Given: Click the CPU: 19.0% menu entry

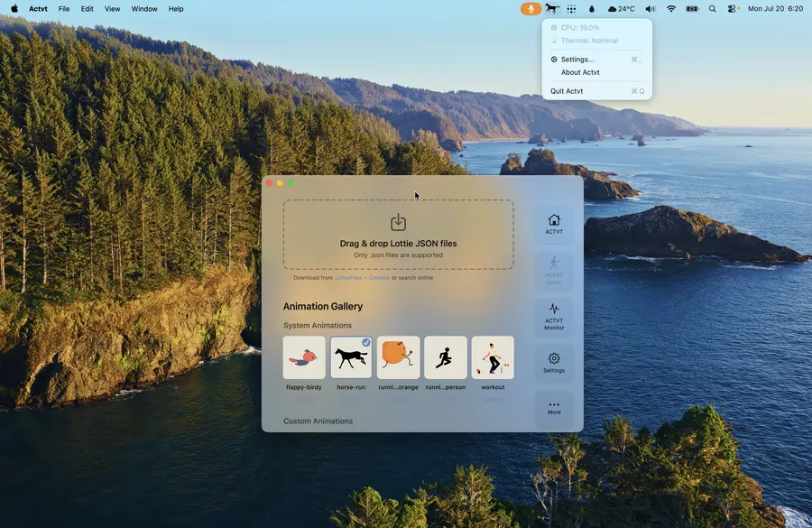Looking at the screenshot, I should tap(597, 27).
